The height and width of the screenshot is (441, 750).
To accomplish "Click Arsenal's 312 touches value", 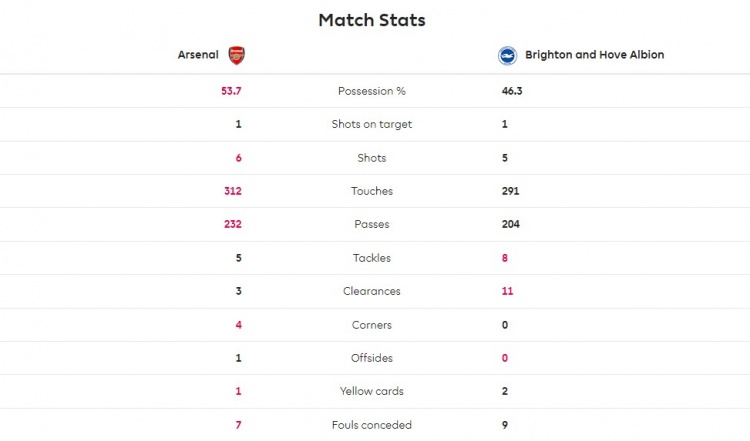I will [x=232, y=191].
